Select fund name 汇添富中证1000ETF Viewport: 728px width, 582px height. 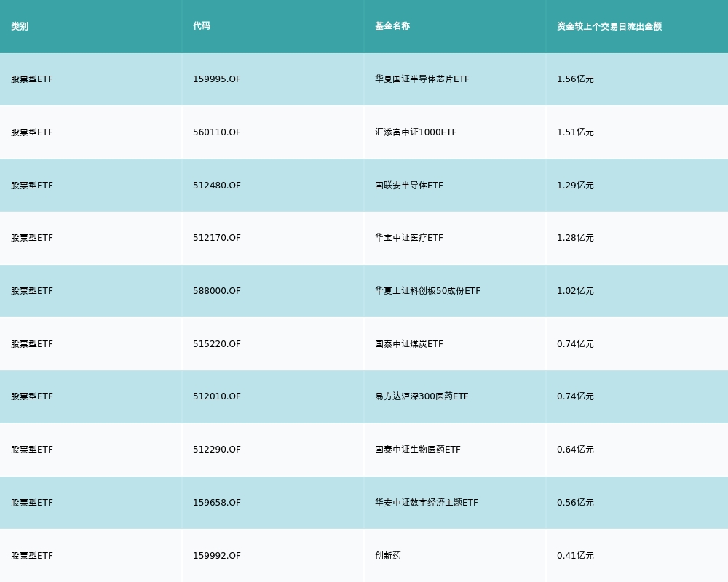coord(416,132)
